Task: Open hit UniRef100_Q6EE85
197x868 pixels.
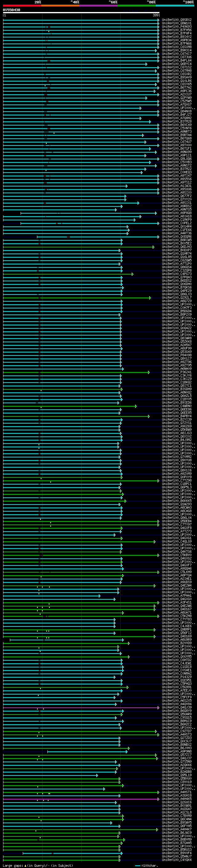Action: (177, 413)
